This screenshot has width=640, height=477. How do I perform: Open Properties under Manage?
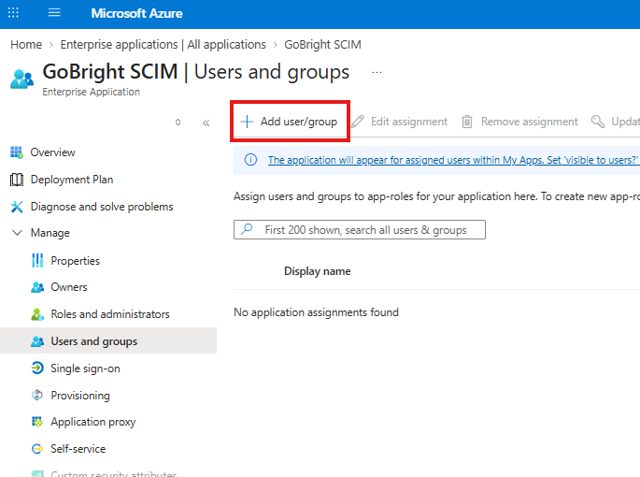[x=75, y=261]
